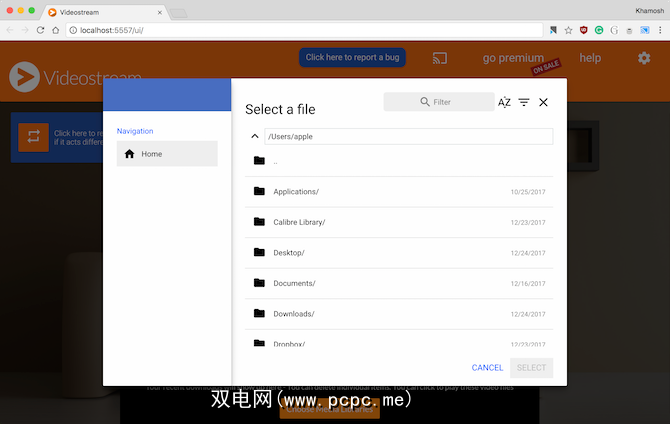670x424 pixels.
Task: Click the Home house icon
Action: tap(129, 153)
